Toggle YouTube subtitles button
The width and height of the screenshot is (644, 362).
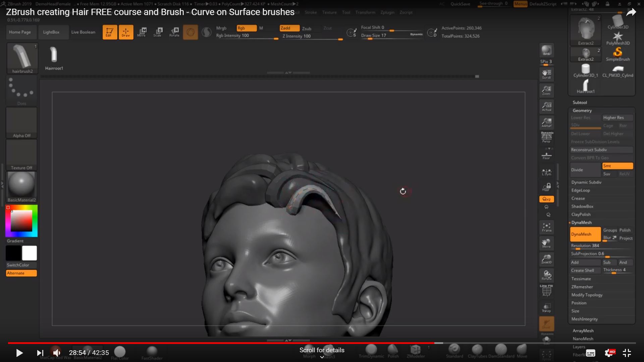[591, 353]
